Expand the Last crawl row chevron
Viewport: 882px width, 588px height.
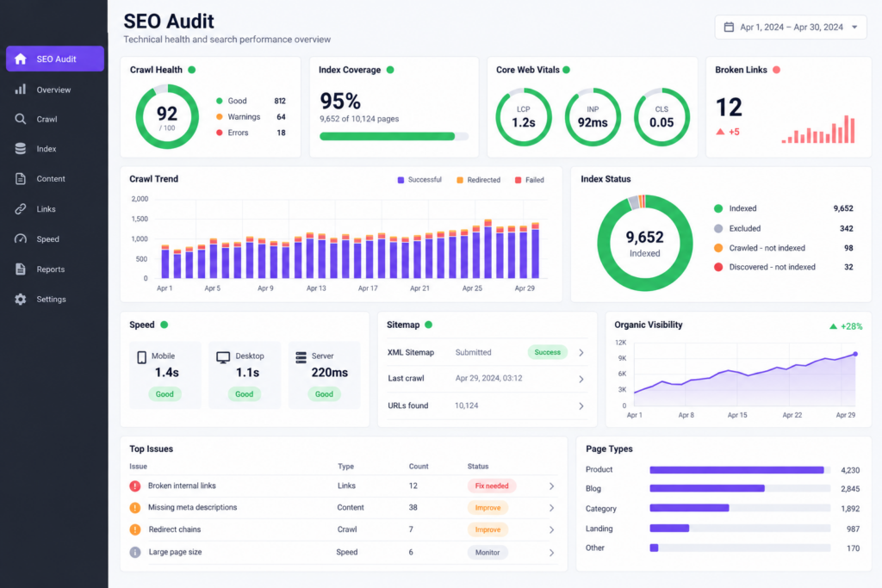581,379
